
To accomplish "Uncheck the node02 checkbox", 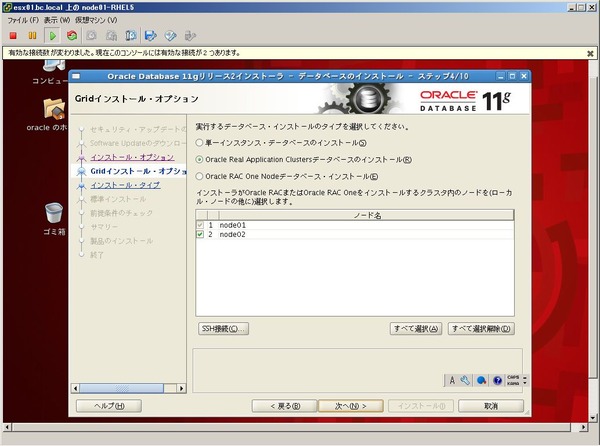I will (200, 234).
